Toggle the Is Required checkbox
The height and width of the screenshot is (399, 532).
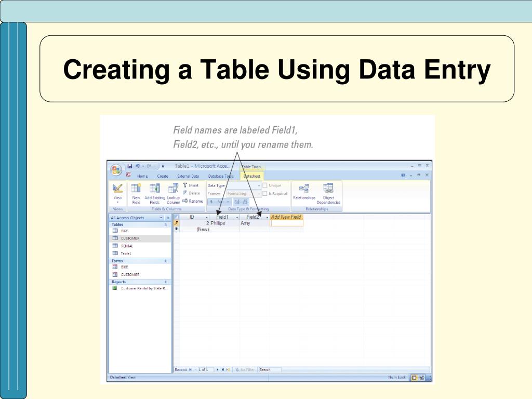pyautogui.click(x=265, y=193)
